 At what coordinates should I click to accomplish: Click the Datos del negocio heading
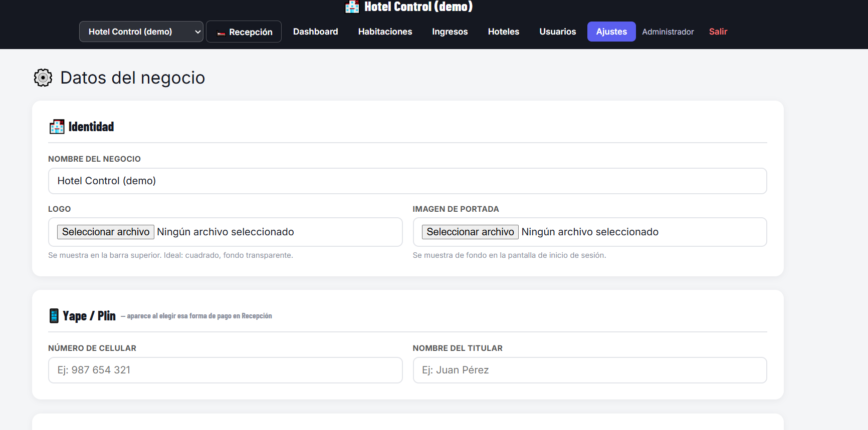133,78
